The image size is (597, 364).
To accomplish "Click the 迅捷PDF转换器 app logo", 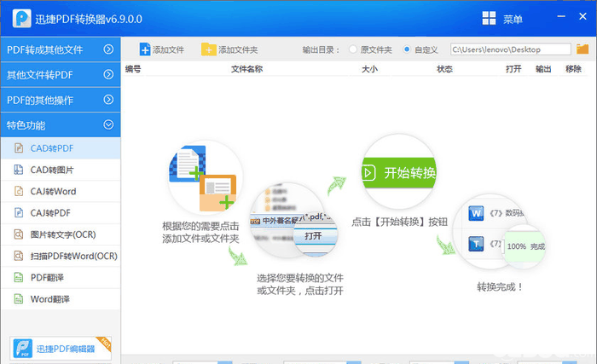I will point(21,18).
